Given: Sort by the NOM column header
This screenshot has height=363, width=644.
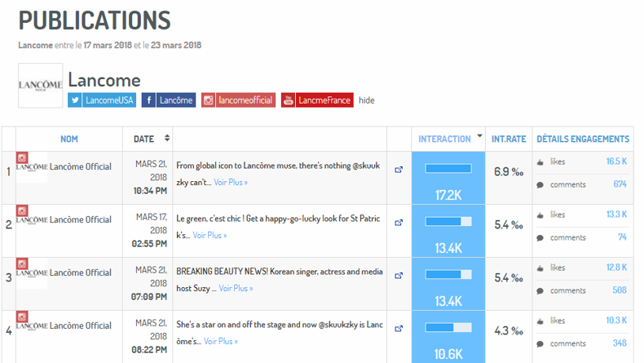Looking at the screenshot, I should [x=69, y=139].
